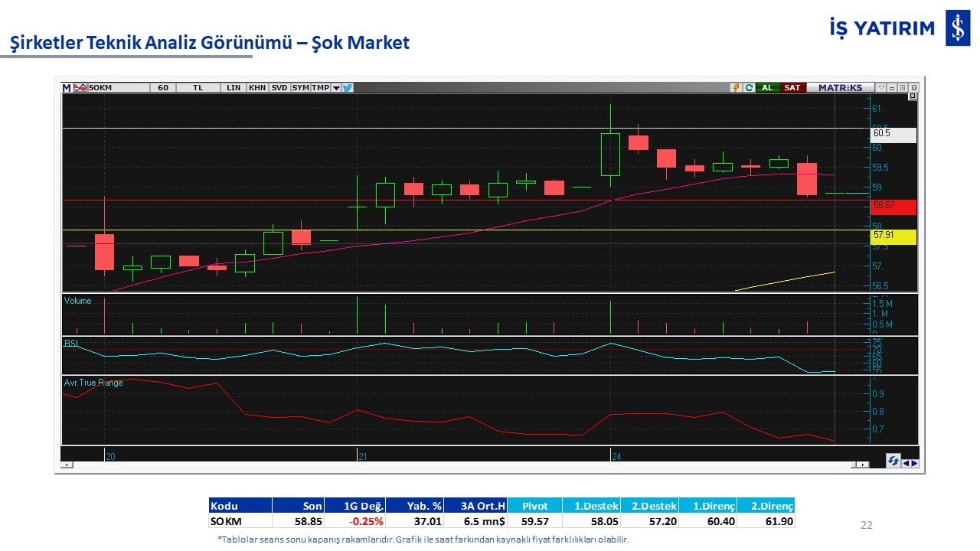This screenshot has width=980, height=551.
Task: Click the 60.40 first resistance cell
Action: [x=708, y=521]
